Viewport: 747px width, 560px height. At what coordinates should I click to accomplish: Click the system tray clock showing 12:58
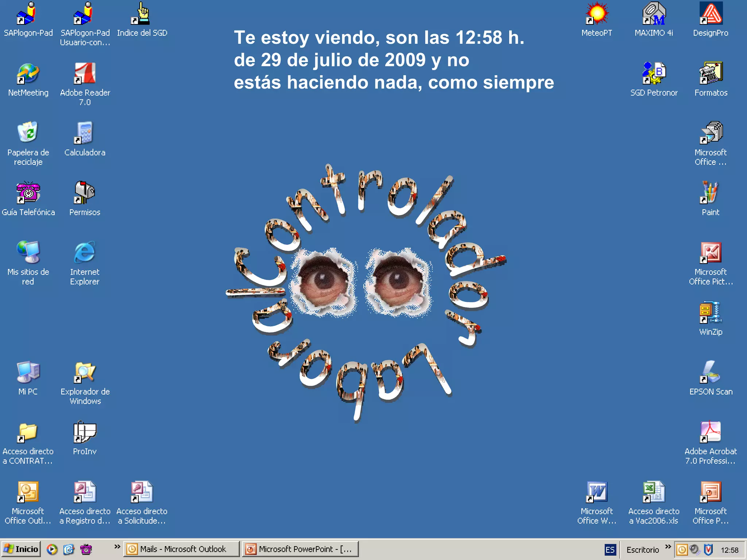(729, 550)
